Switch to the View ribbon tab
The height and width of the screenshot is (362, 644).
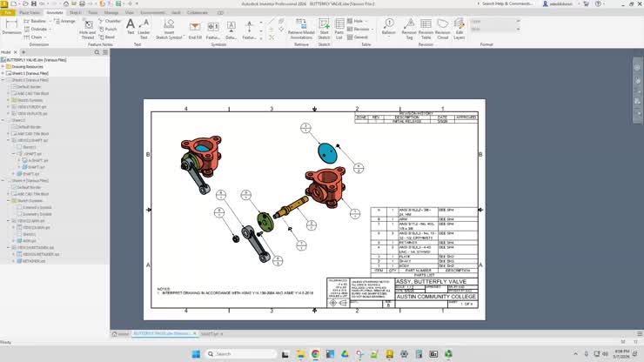(x=130, y=13)
